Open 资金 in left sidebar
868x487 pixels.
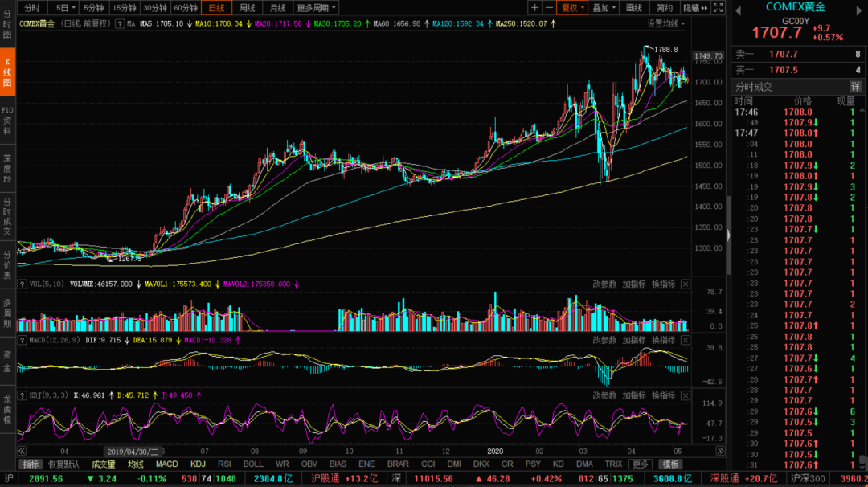(7, 361)
